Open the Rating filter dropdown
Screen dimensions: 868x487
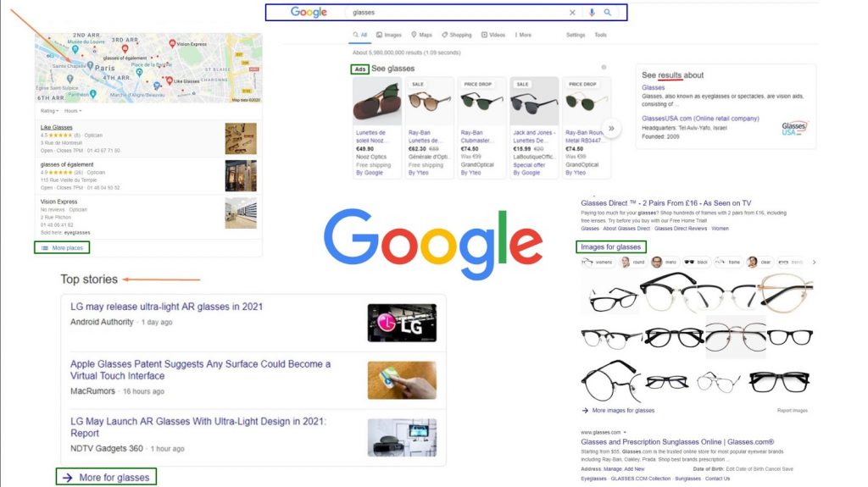coord(49,111)
